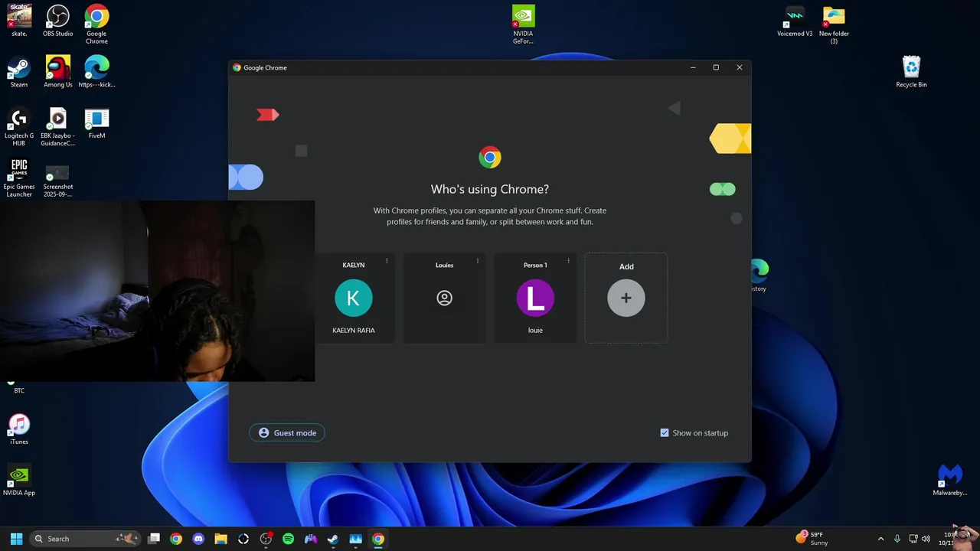Choose the Person 1 louie avatar
The height and width of the screenshot is (551, 980).
[x=535, y=298]
